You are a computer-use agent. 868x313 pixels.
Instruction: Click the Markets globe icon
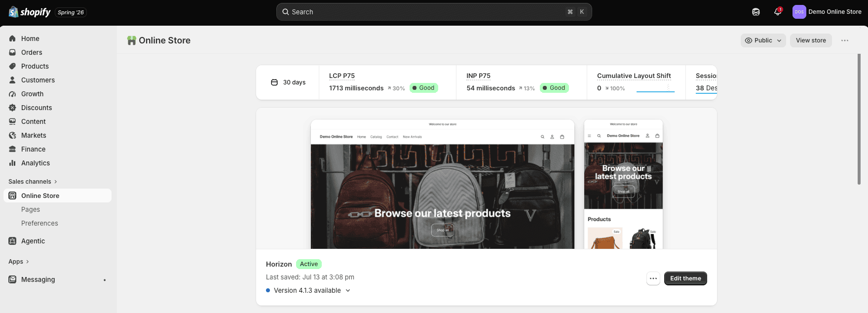(12, 135)
